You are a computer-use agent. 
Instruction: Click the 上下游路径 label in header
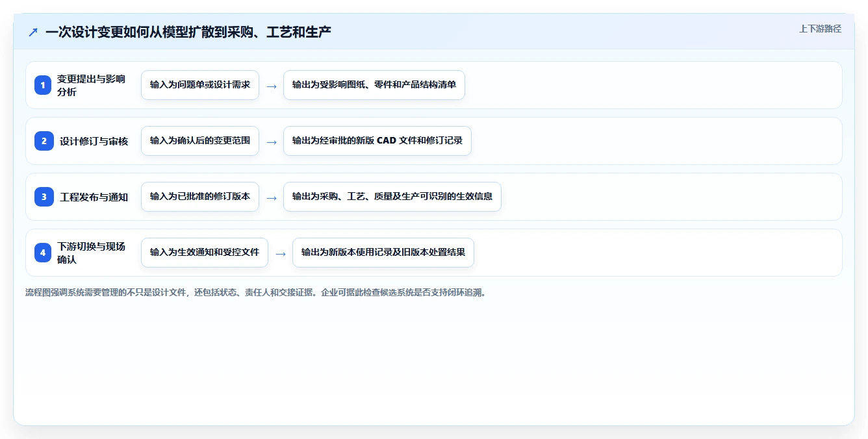click(x=820, y=29)
